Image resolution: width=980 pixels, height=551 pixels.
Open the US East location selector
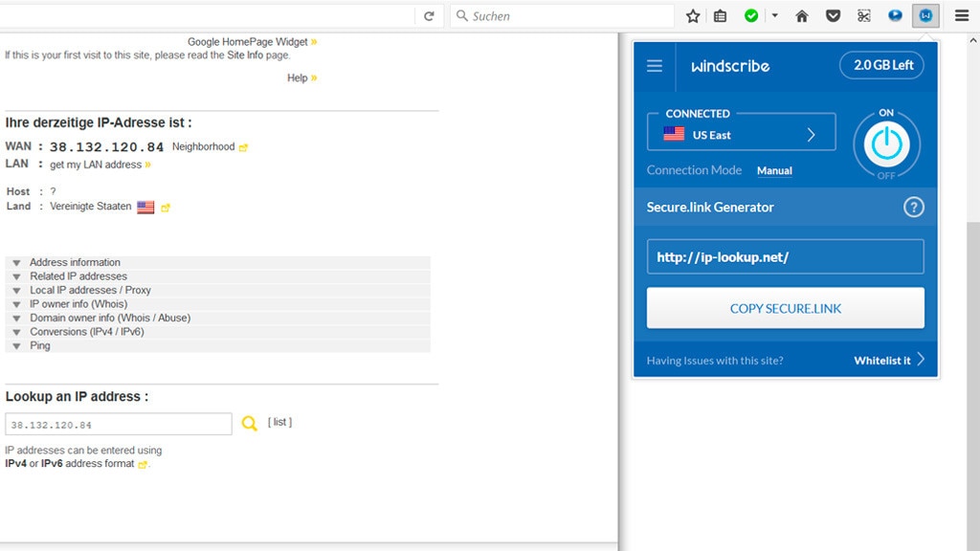coord(741,132)
